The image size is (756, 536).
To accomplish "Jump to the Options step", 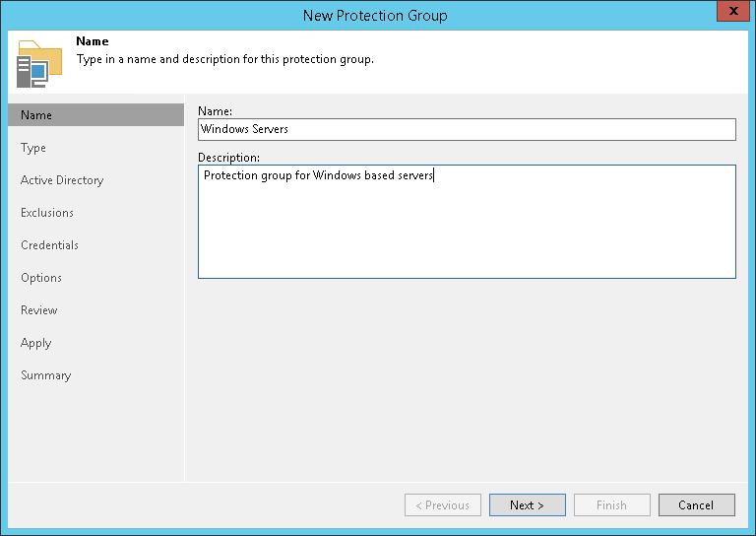I will 41,278.
